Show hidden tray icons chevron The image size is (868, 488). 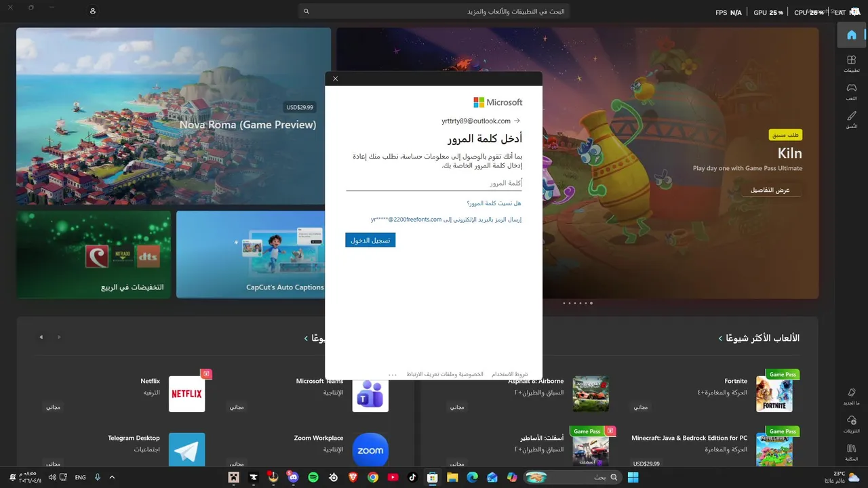[x=112, y=477]
